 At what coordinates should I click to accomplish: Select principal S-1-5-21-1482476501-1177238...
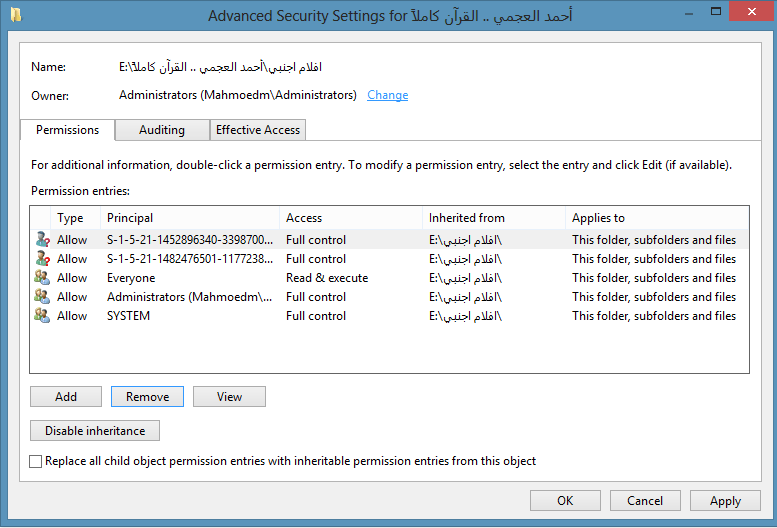pos(190,259)
